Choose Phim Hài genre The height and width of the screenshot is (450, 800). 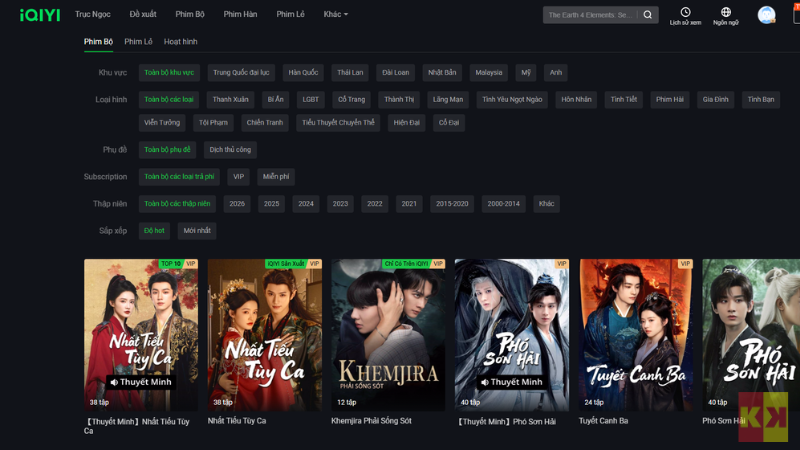tap(669, 99)
